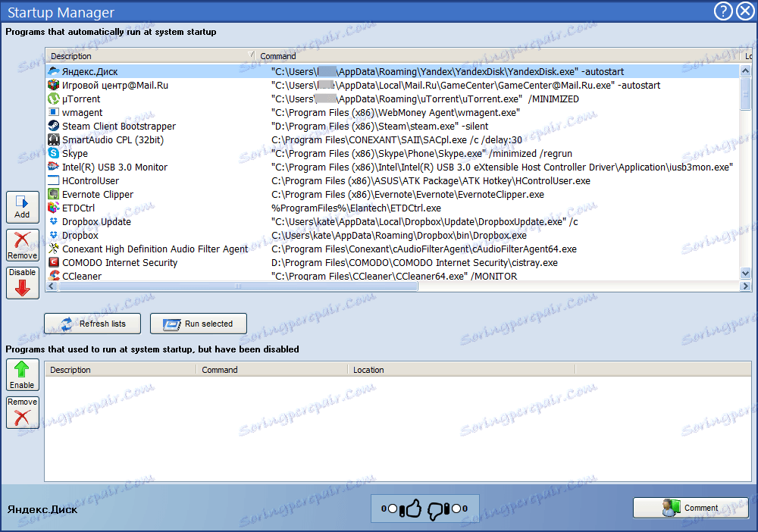Click the Steam Client Bootstrapper icon
Screen dimensions: 758x532
(54, 126)
